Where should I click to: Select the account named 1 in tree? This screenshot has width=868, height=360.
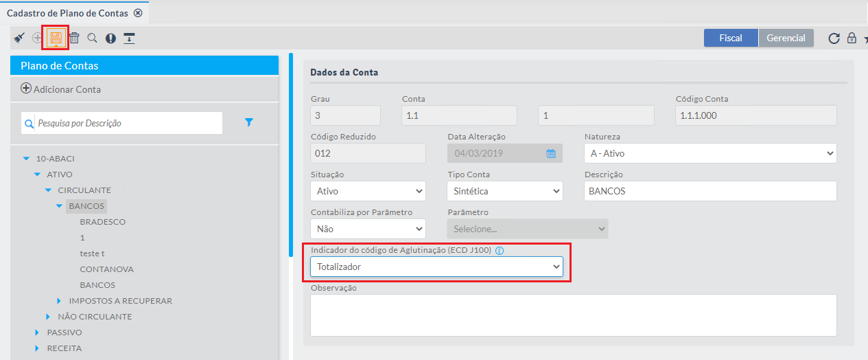click(82, 238)
